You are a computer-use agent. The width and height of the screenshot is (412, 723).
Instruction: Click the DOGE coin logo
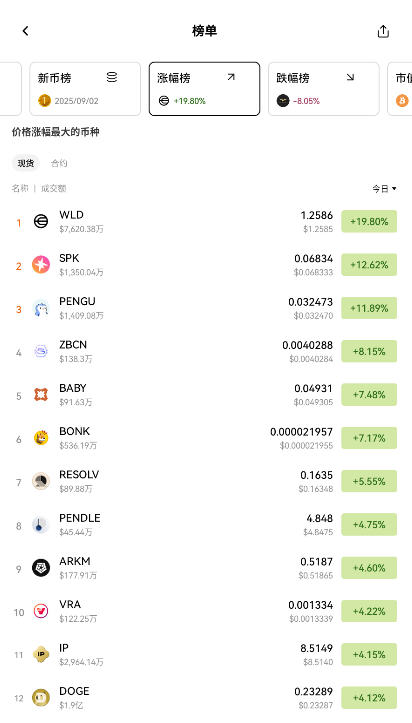coord(41,698)
